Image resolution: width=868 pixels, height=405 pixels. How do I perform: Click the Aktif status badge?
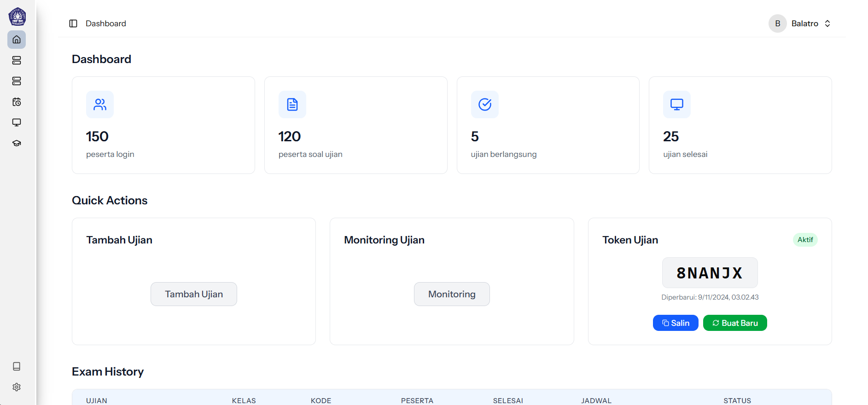[x=805, y=240]
